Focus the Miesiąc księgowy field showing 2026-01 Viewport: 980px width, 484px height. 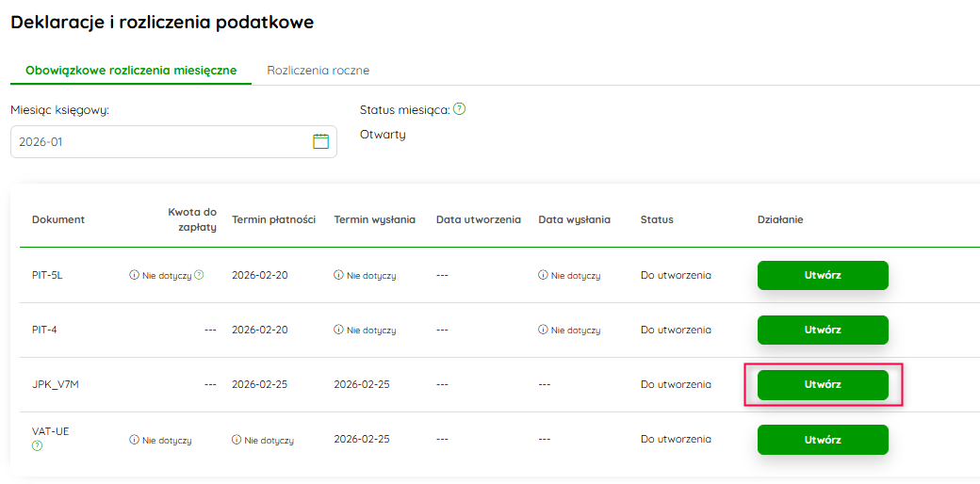173,142
